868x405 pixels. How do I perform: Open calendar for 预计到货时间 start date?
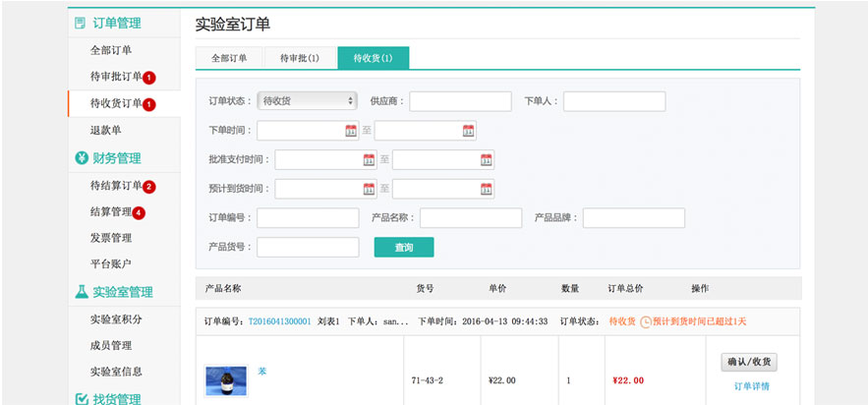point(369,190)
